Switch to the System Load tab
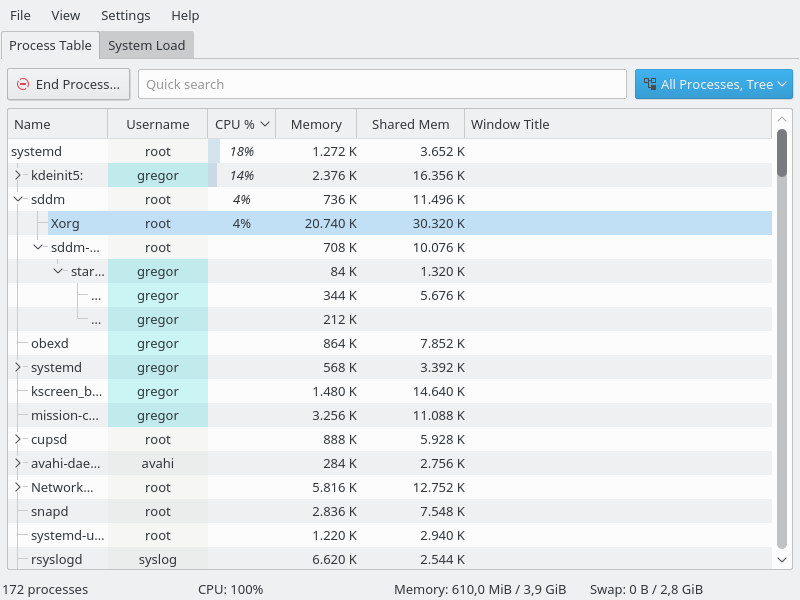 146,45
